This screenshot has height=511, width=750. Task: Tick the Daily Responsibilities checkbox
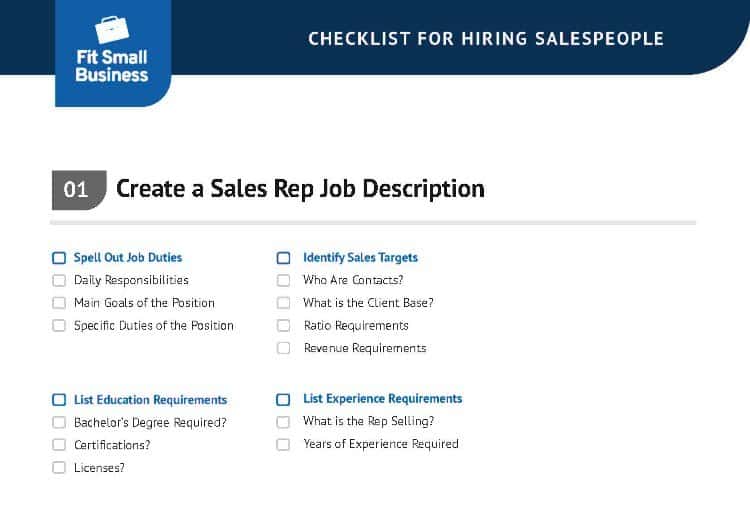59,280
